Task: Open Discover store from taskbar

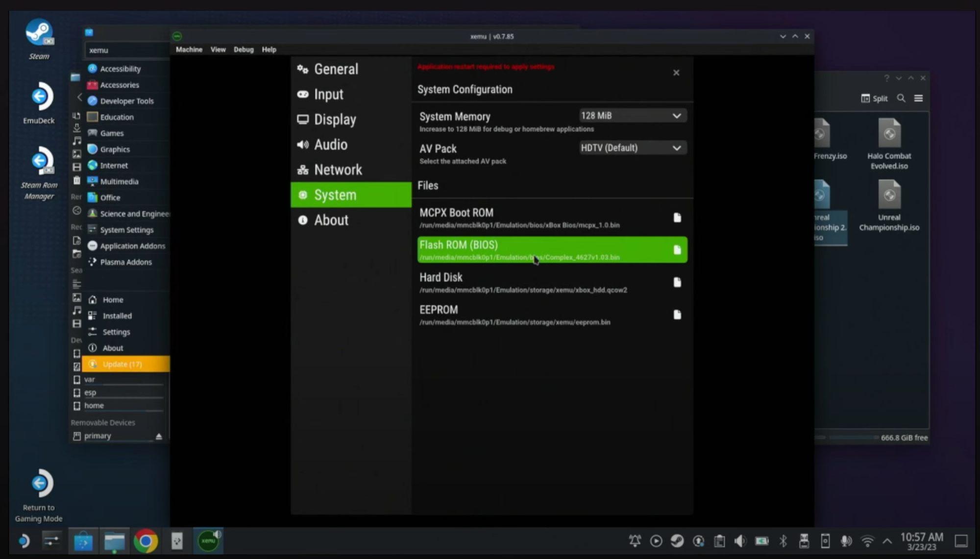Action: [83, 541]
